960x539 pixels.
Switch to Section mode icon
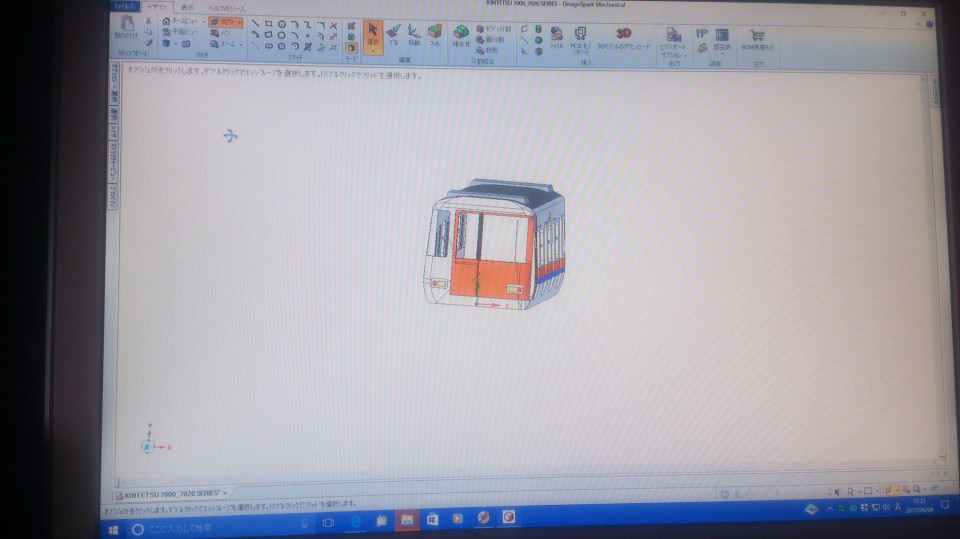point(351,37)
